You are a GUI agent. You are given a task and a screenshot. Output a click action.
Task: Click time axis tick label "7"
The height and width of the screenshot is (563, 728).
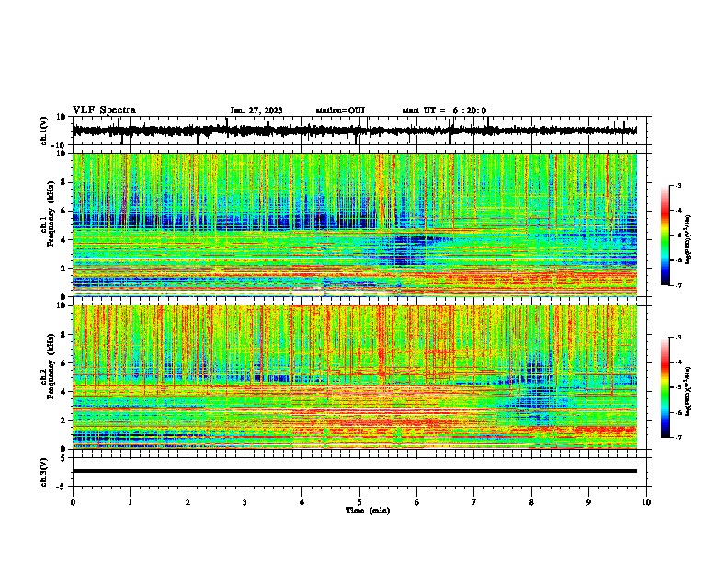click(x=474, y=502)
